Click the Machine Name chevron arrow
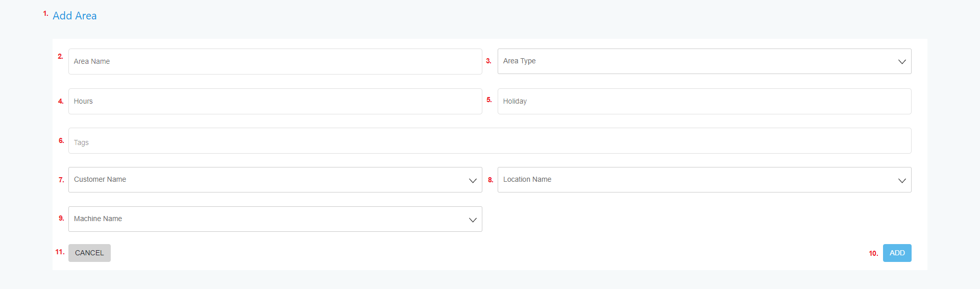 (x=473, y=220)
